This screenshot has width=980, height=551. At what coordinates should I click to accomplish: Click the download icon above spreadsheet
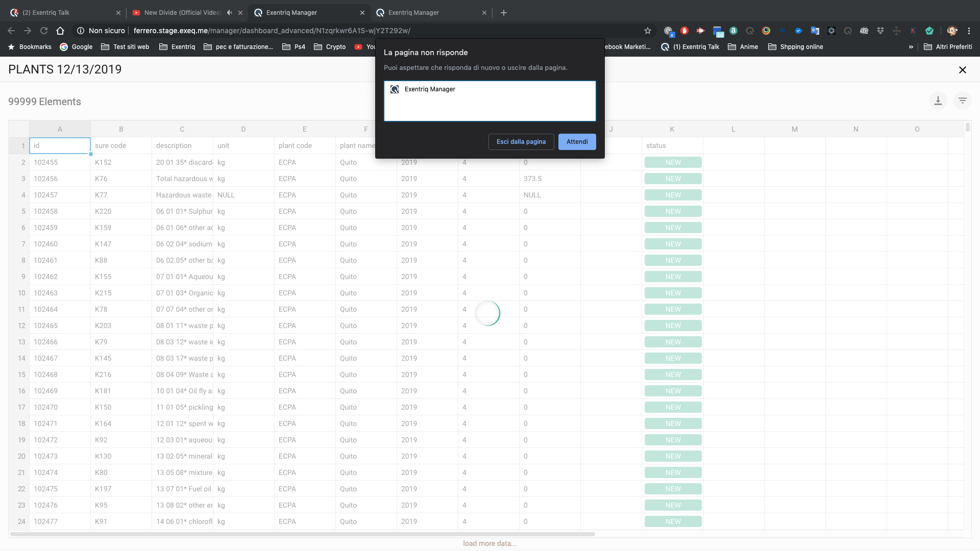[938, 101]
